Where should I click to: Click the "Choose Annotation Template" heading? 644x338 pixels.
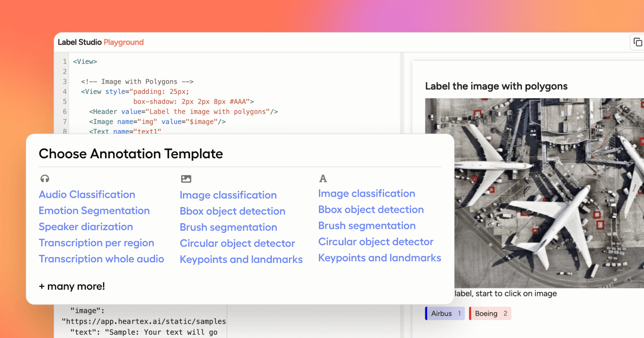click(x=131, y=154)
